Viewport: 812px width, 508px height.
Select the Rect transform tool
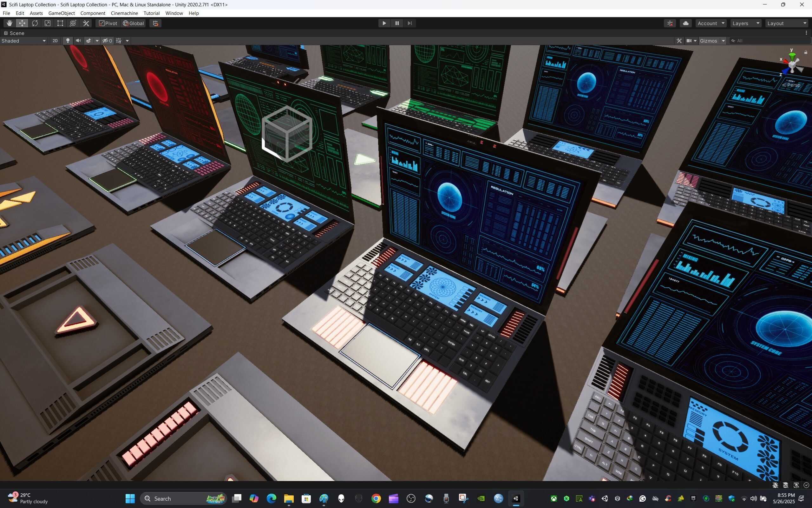[60, 23]
